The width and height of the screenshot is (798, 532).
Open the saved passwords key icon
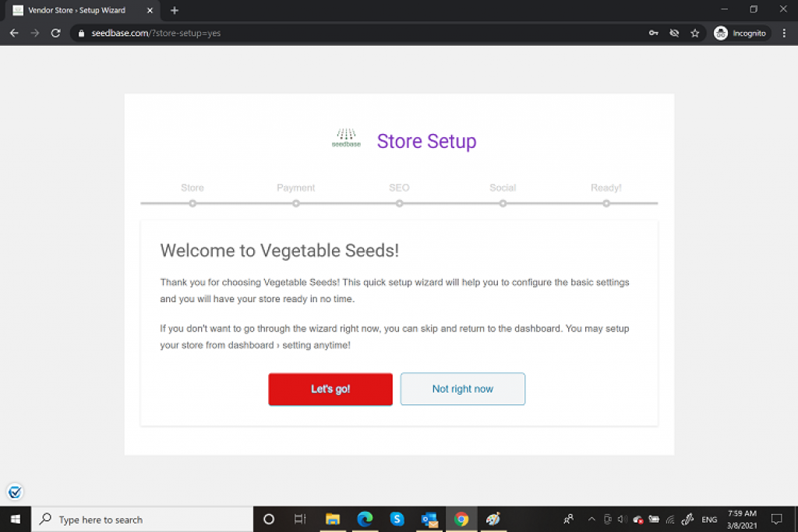point(653,33)
